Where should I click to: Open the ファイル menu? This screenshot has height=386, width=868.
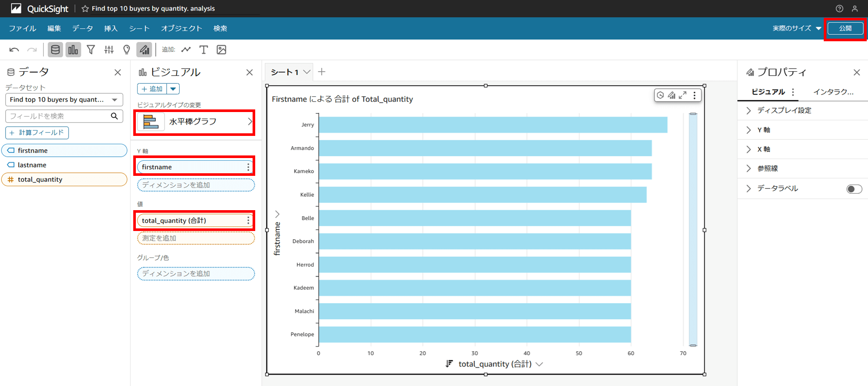[x=23, y=28]
